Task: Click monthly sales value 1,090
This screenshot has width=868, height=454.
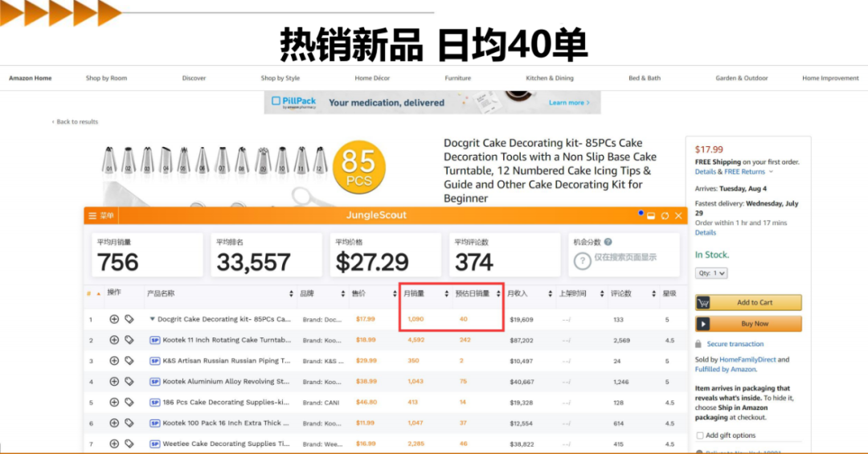Action: pyautogui.click(x=416, y=319)
